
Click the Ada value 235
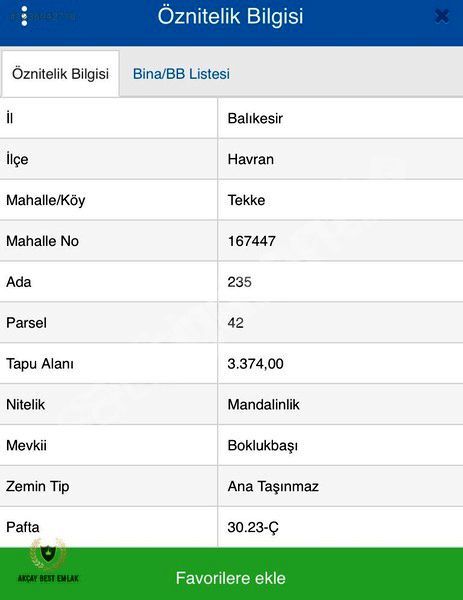240,282
